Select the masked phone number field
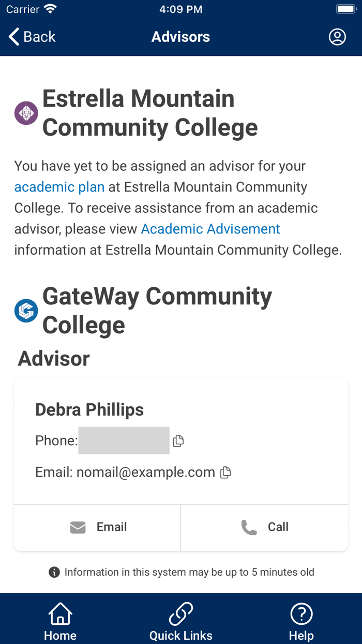 pos(124,441)
